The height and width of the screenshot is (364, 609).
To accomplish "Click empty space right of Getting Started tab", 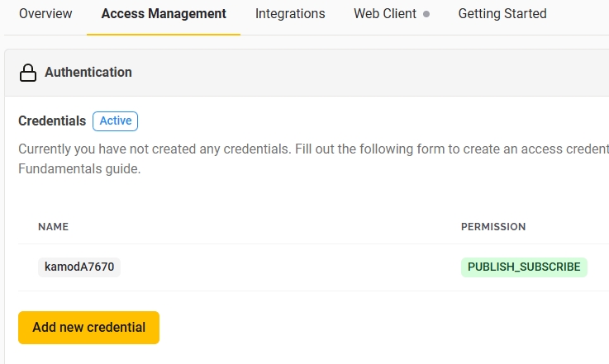I will (x=578, y=14).
